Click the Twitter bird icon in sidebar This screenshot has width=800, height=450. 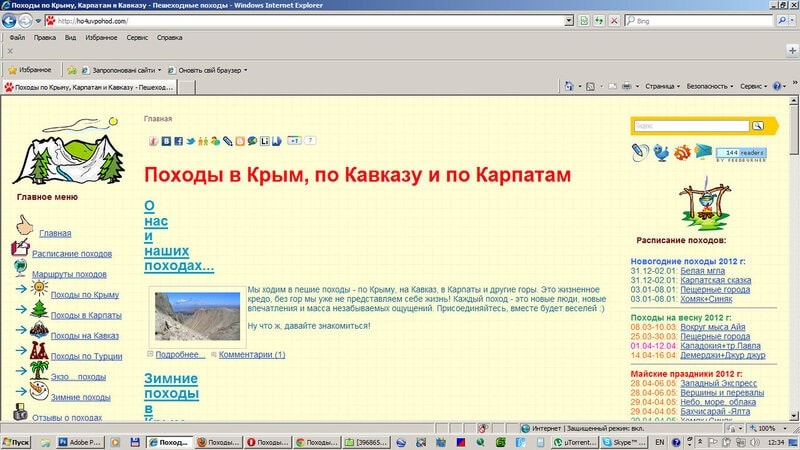click(661, 153)
